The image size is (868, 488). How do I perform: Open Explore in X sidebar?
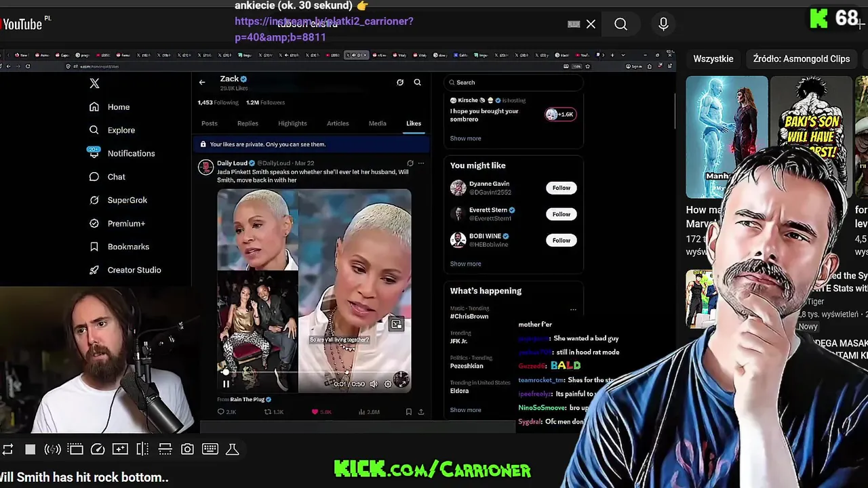point(112,130)
